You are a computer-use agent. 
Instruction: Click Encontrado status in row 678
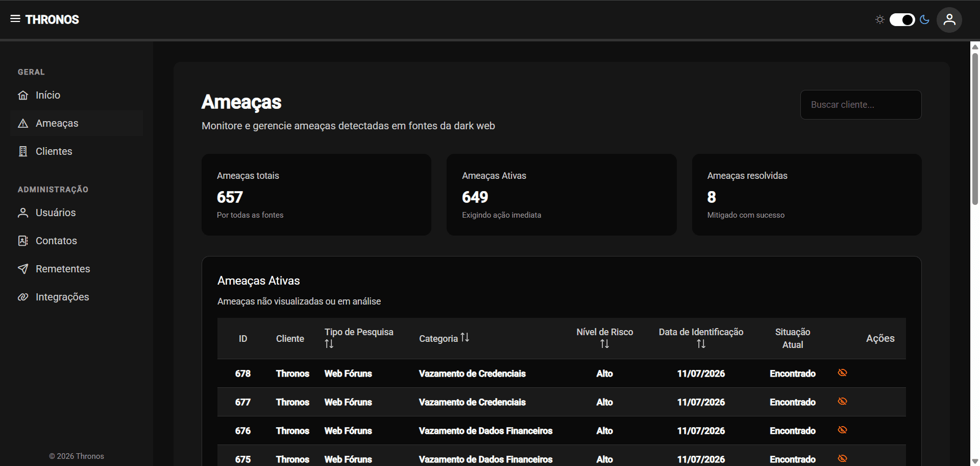click(x=793, y=374)
